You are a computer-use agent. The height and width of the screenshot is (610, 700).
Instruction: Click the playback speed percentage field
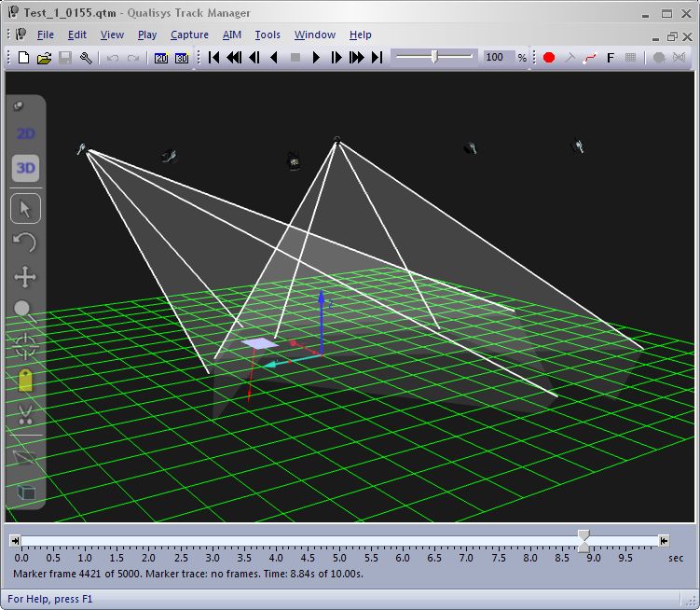pos(495,57)
